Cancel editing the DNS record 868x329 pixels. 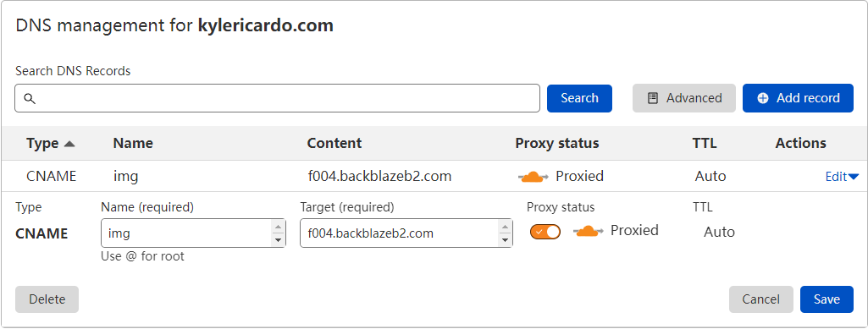pyautogui.click(x=761, y=299)
